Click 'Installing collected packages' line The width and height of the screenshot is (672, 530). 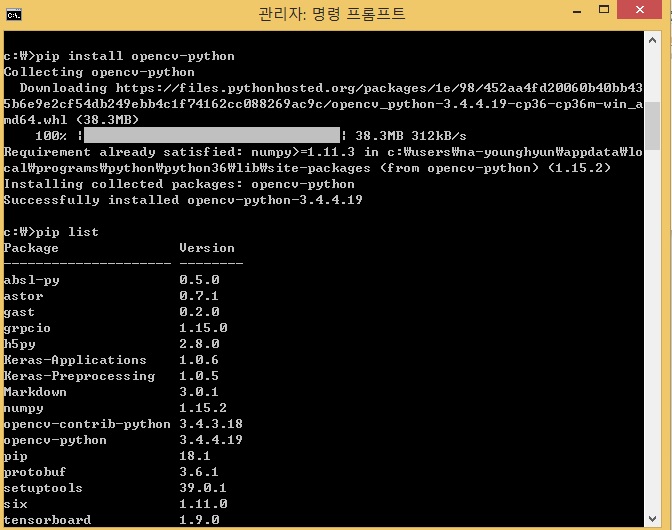(x=179, y=184)
